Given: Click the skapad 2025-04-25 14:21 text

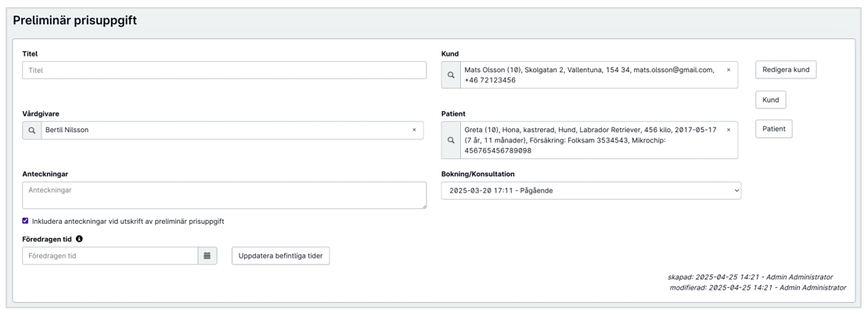Looking at the screenshot, I should [x=750, y=276].
